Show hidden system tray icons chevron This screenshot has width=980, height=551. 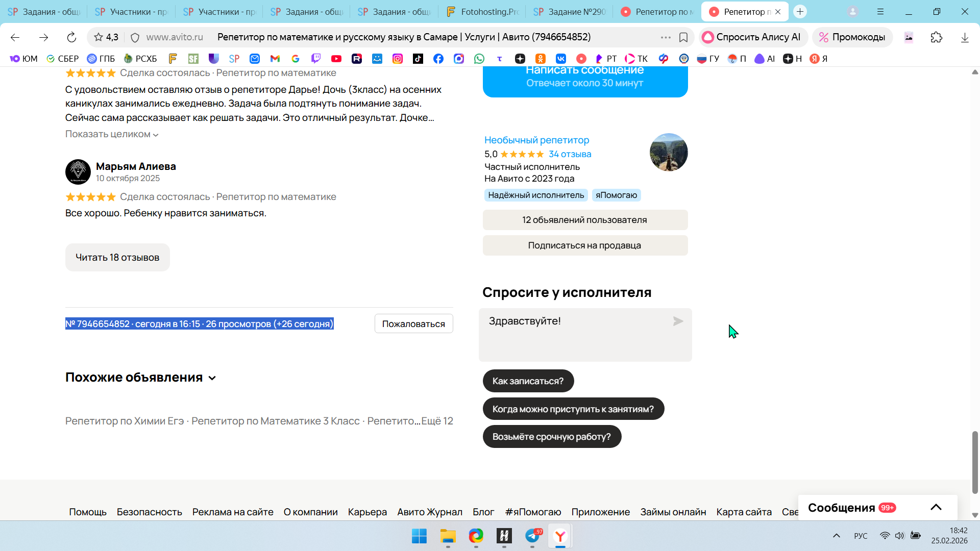tap(836, 536)
